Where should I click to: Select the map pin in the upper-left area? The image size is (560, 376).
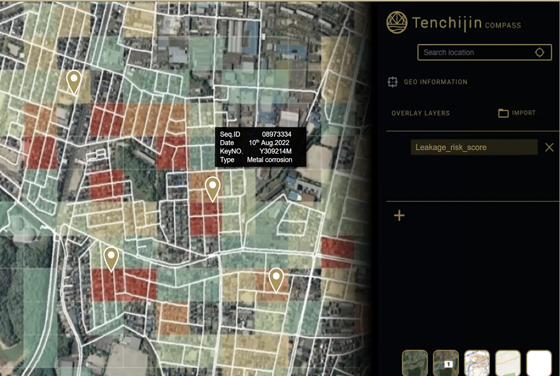click(74, 82)
